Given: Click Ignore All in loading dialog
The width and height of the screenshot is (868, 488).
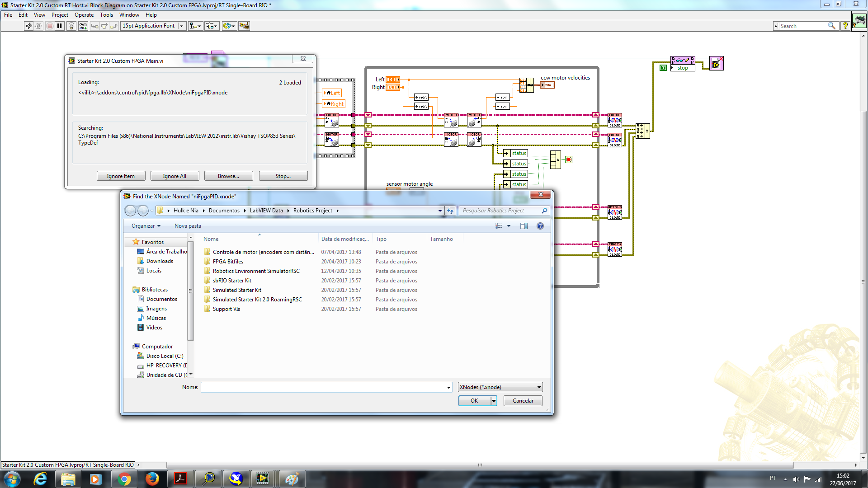Looking at the screenshot, I should 175,176.
